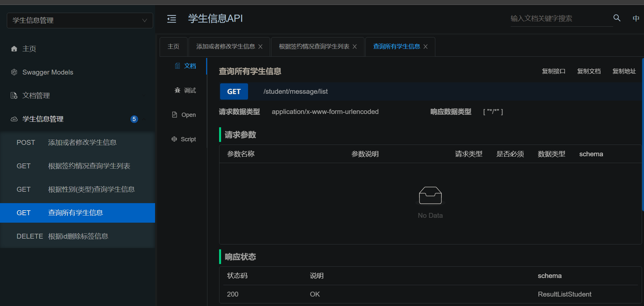This screenshot has height=306, width=644.
Task: Click the 参数名称 column header
Action: pos(241,154)
